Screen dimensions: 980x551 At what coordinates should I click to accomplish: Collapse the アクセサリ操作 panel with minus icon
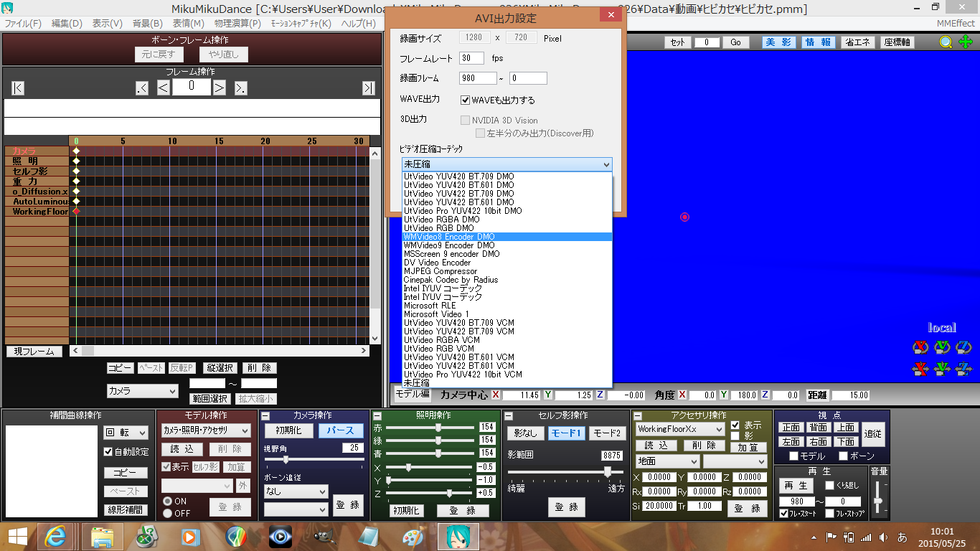tap(638, 416)
